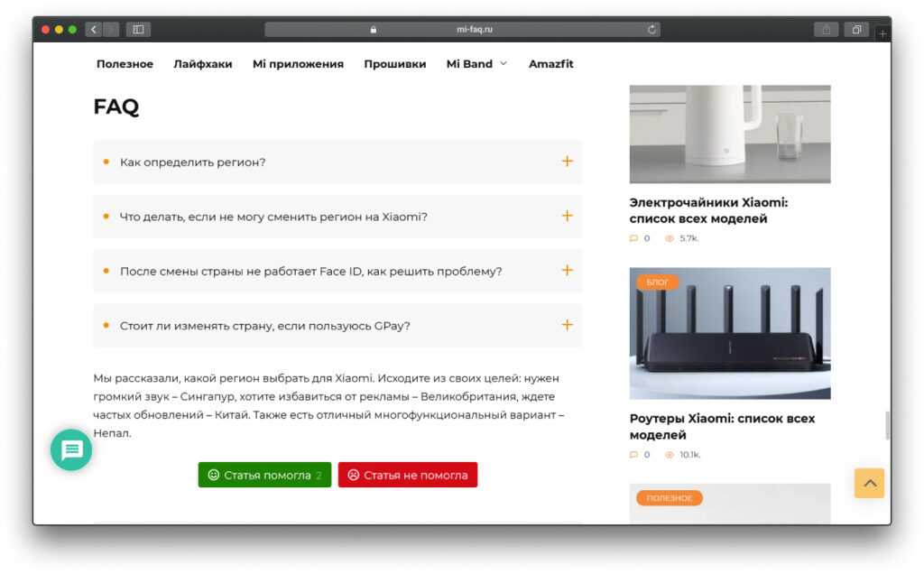The height and width of the screenshot is (574, 924).
Task: Toggle the Safari sidebar icon
Action: 138,30
